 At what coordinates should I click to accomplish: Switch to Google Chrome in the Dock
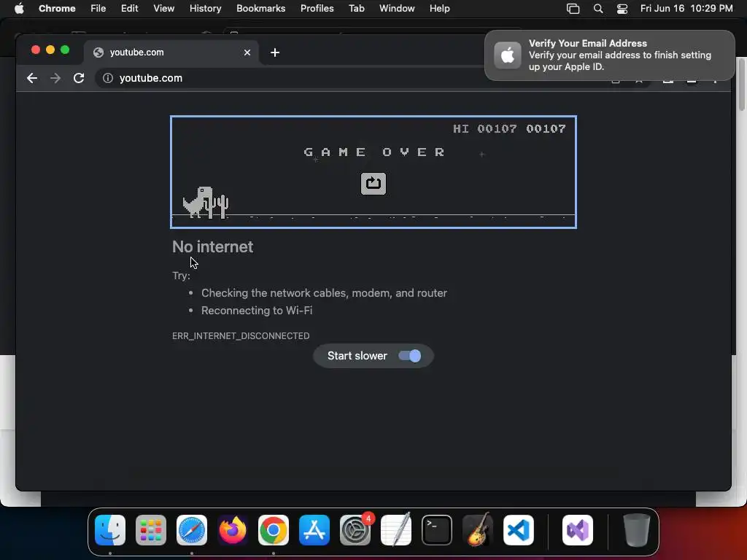point(274,530)
